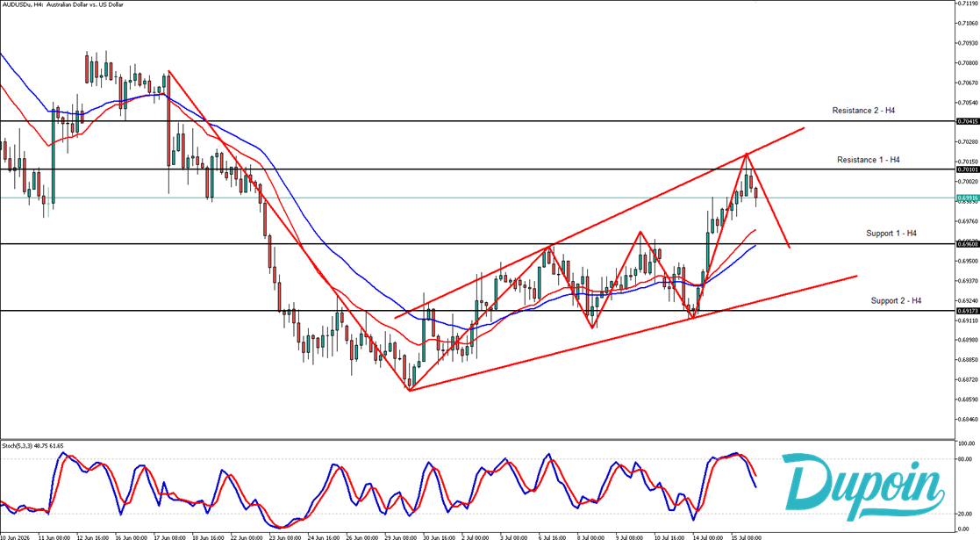Click the 'Support 2 - H4' label

pos(897,301)
